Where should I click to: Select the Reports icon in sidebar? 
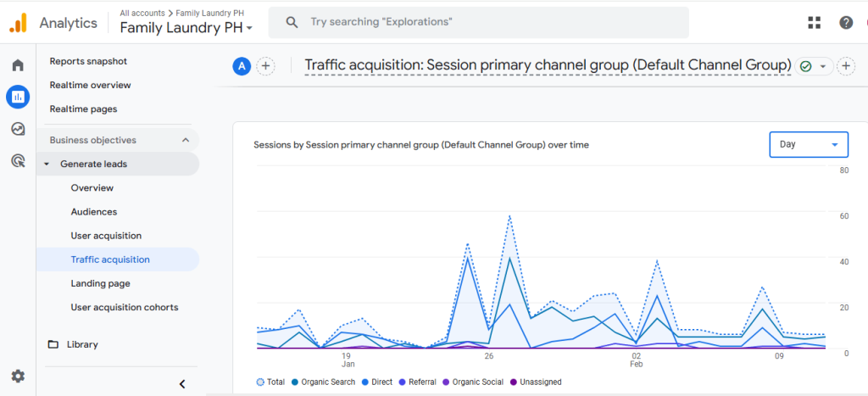(18, 97)
